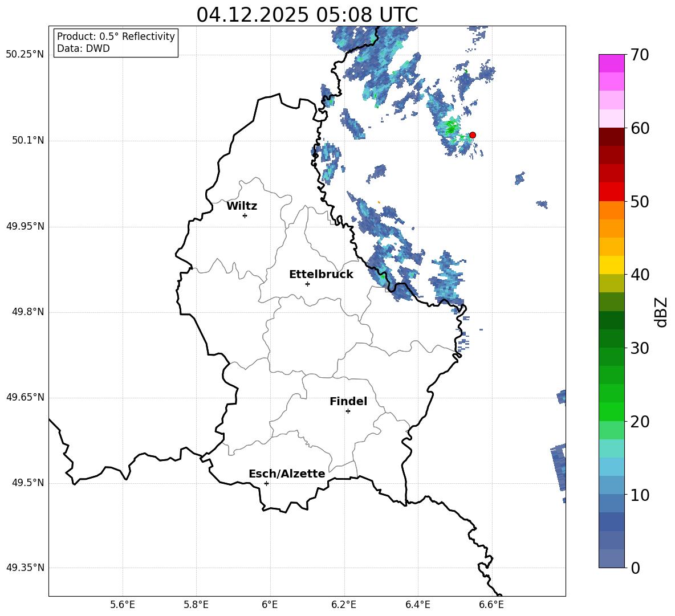Click the Wiltz location cross marker
Screen dimensions: 675x616
[245, 215]
